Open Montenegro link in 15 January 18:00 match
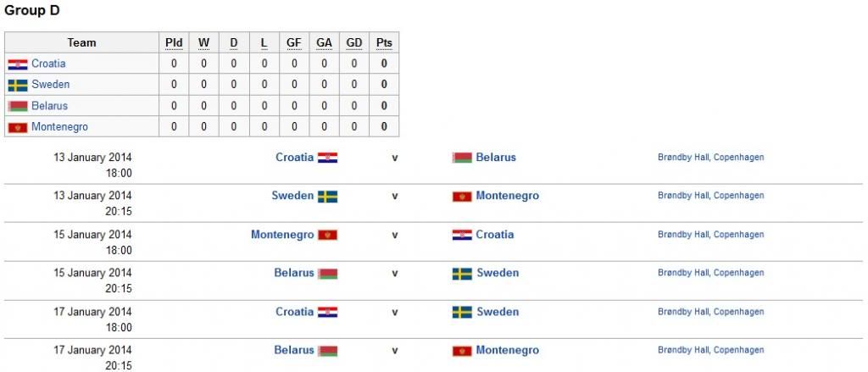This screenshot has height=372, width=868. click(282, 235)
